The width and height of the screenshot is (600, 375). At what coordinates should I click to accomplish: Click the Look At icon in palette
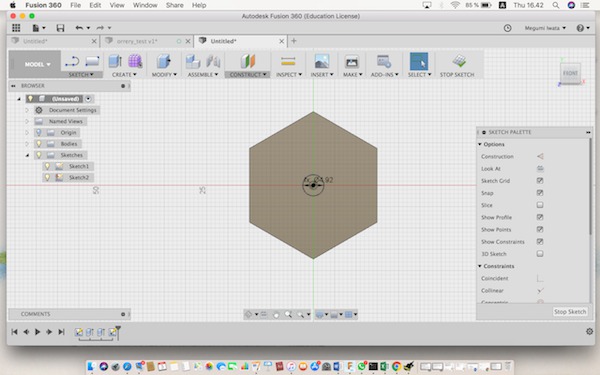point(540,168)
